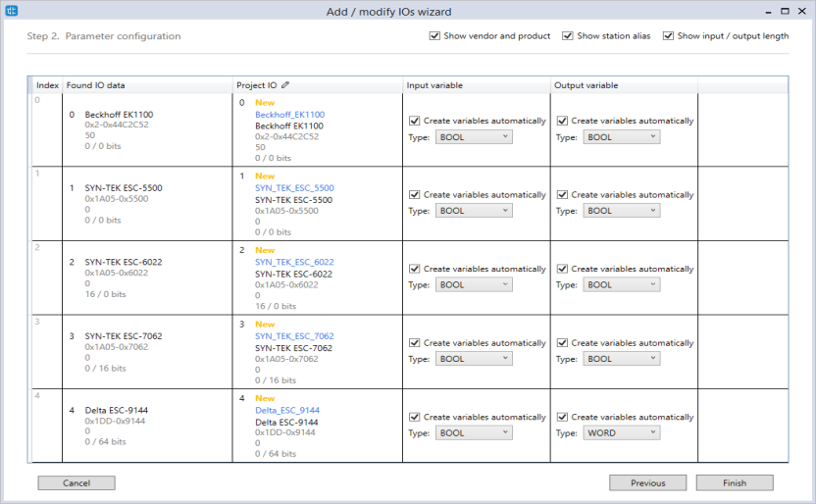Click the Cancel button
The height and width of the screenshot is (504, 816).
(76, 482)
